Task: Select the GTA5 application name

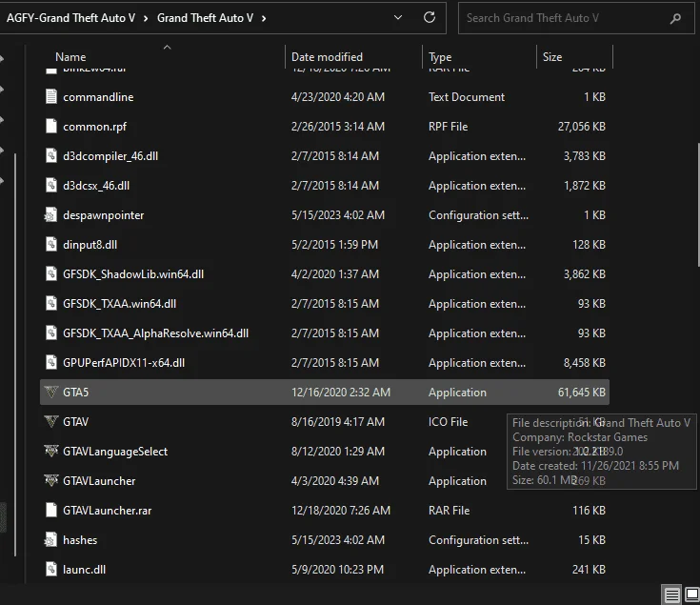Action: click(x=75, y=392)
